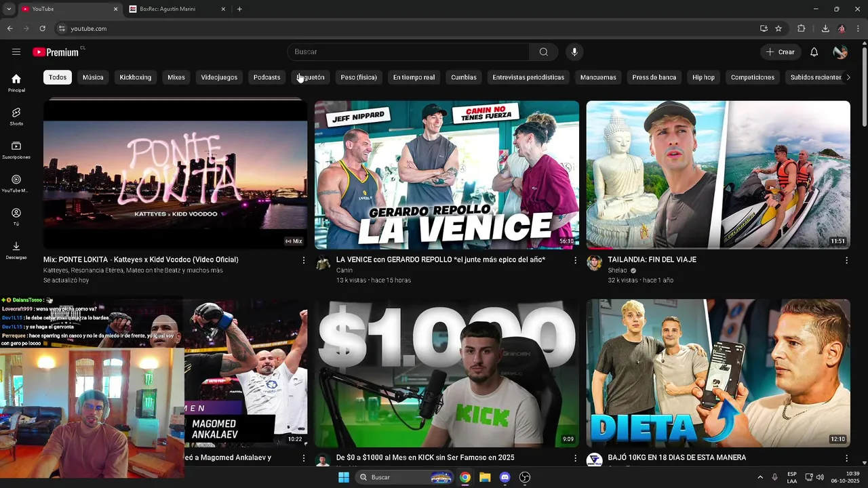Screen dimensions: 868x488
Task: Select the En tiempo real chip
Action: pos(414,77)
